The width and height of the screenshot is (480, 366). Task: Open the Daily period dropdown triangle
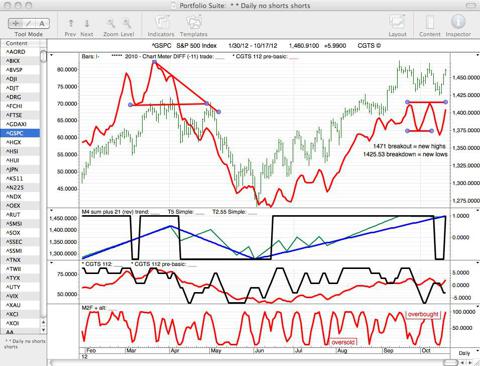[477, 351]
